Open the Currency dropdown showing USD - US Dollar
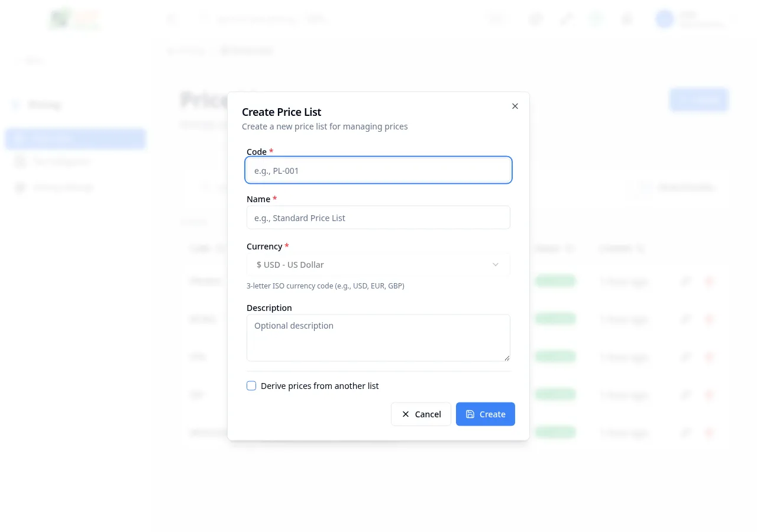757x532 pixels. (378, 264)
